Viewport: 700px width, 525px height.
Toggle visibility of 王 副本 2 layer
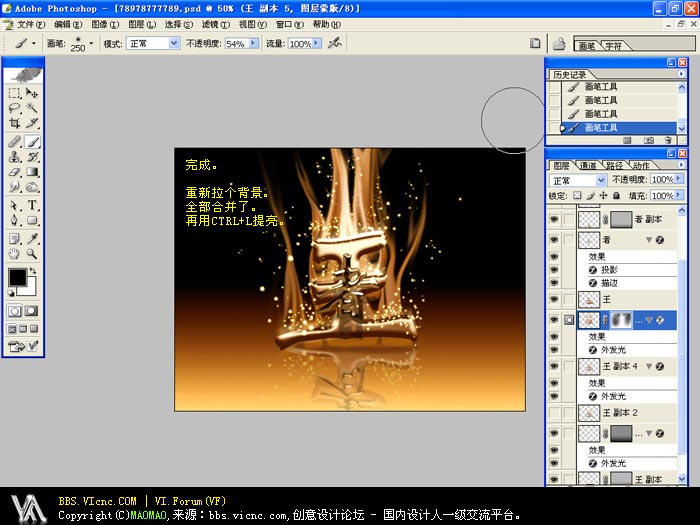pyautogui.click(x=555, y=412)
